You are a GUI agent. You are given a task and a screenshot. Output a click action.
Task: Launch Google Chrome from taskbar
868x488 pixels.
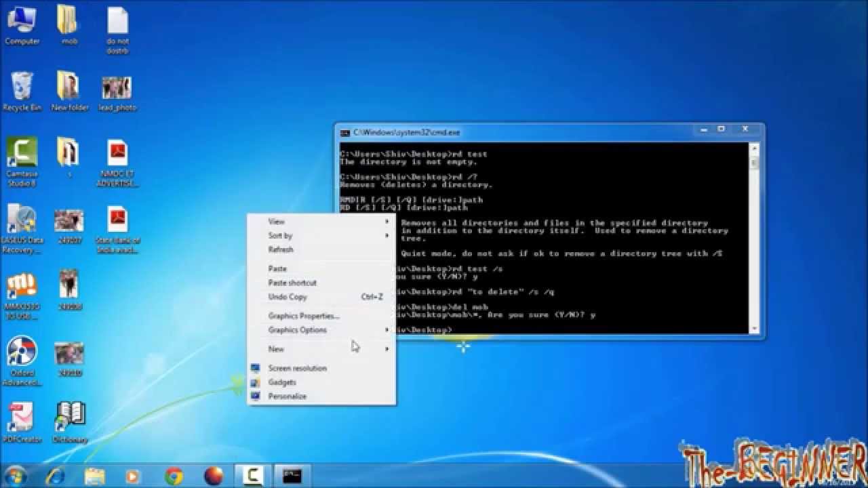(x=174, y=476)
